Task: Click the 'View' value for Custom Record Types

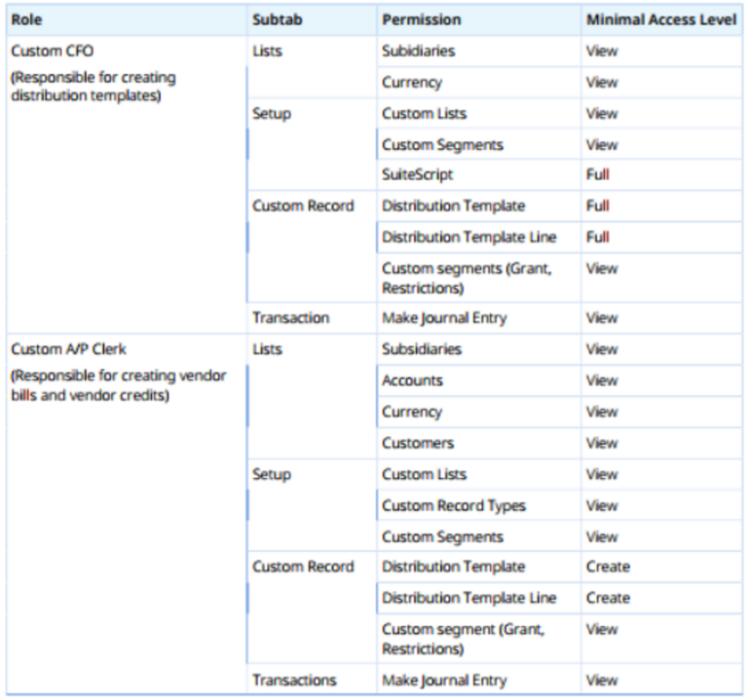Action: click(x=602, y=506)
